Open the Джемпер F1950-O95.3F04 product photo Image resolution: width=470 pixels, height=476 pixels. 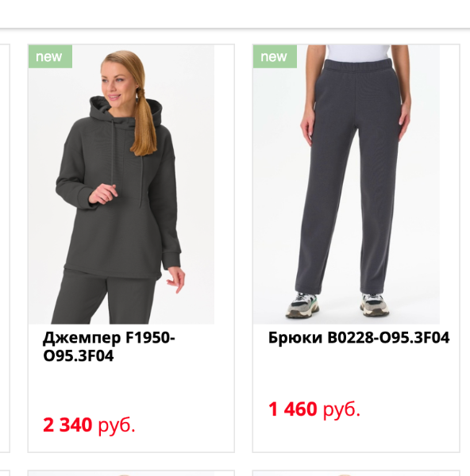pos(121,185)
